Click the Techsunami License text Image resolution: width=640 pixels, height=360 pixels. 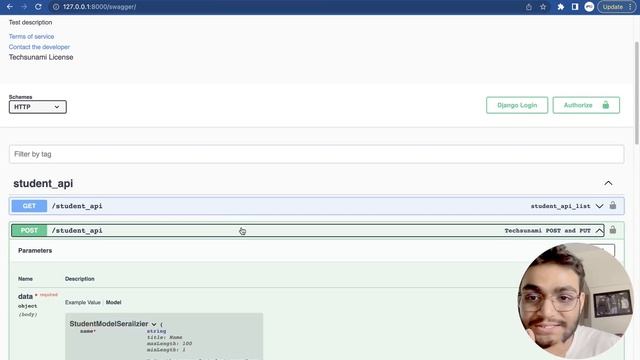(x=41, y=57)
